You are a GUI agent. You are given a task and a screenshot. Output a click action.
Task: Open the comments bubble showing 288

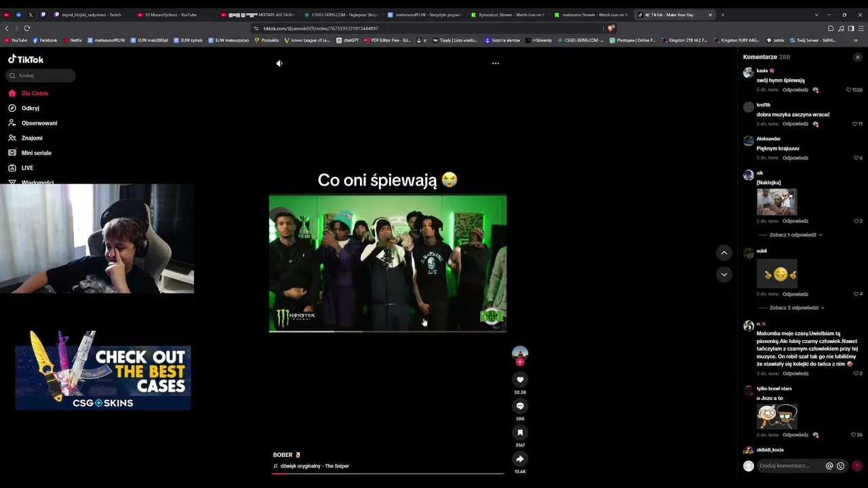[x=520, y=406]
